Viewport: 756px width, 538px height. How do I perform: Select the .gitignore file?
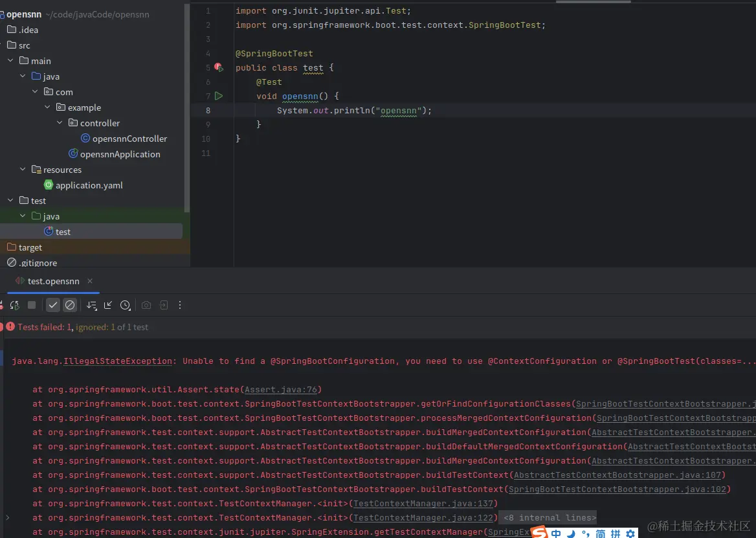[x=38, y=263]
